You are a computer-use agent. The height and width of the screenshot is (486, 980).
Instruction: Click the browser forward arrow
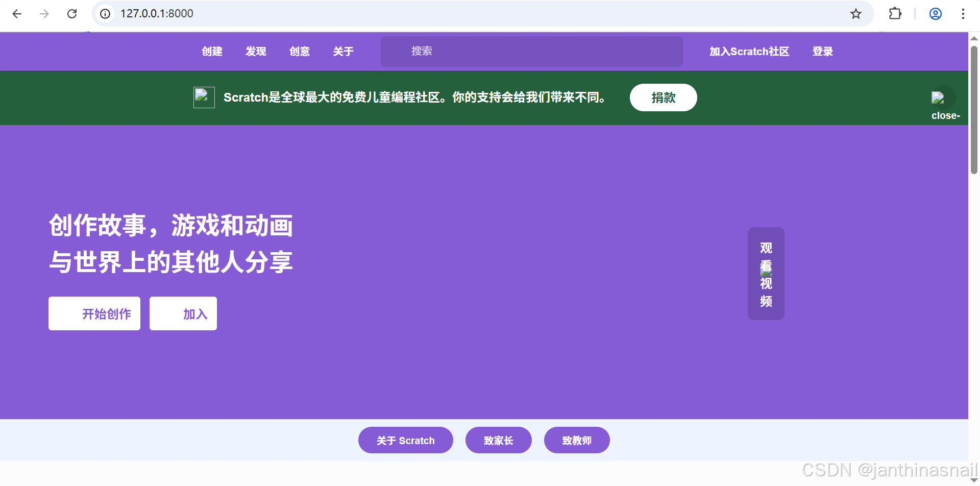44,14
